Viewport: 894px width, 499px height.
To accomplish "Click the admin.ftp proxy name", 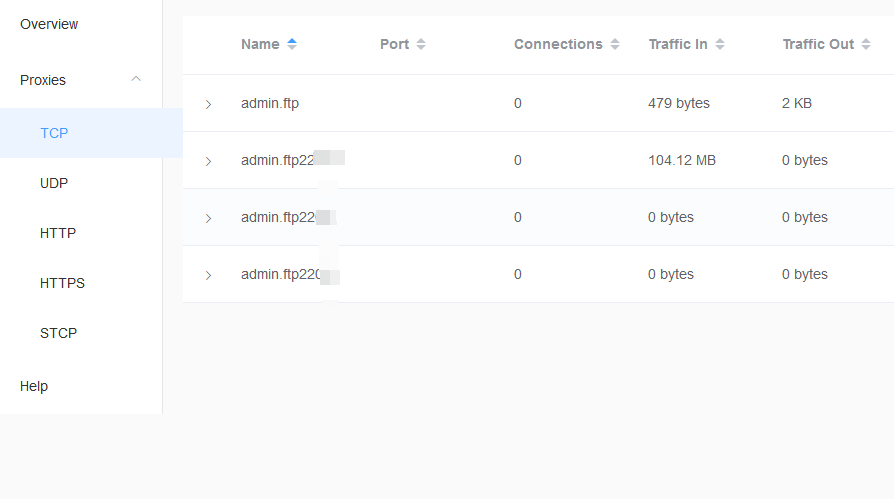I will (x=270, y=103).
